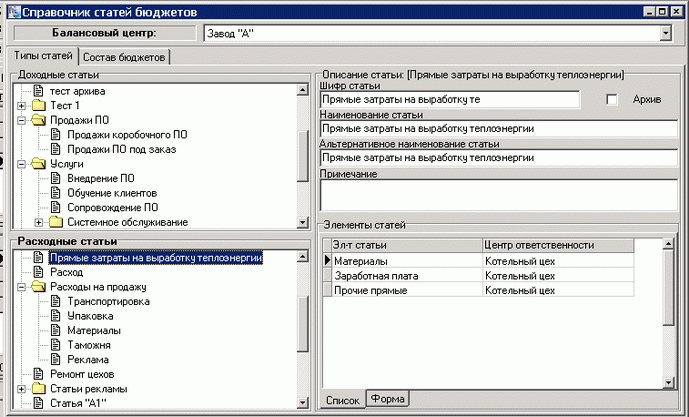Click the 'Наименование статьи' input field
This screenshot has width=689, height=417.
coord(499,129)
